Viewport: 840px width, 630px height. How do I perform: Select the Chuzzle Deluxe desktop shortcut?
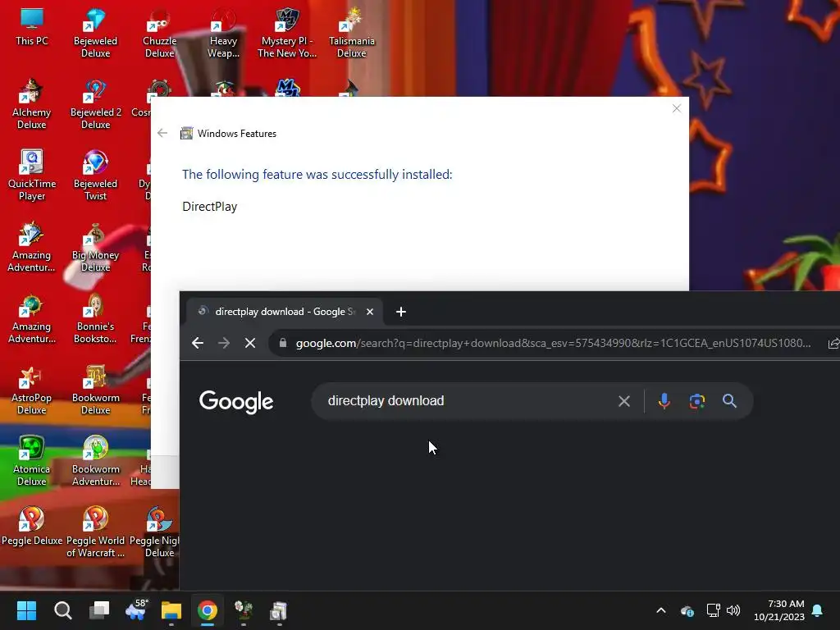point(160,33)
